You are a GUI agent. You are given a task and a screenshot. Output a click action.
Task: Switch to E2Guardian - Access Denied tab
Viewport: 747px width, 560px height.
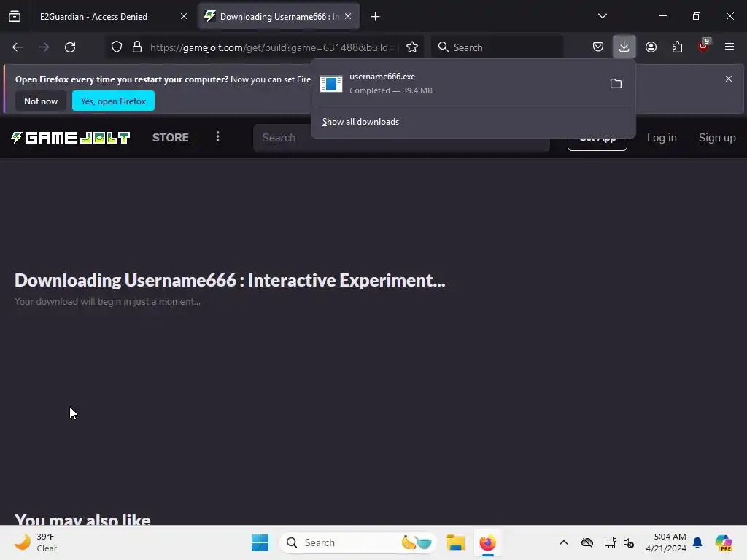click(94, 17)
